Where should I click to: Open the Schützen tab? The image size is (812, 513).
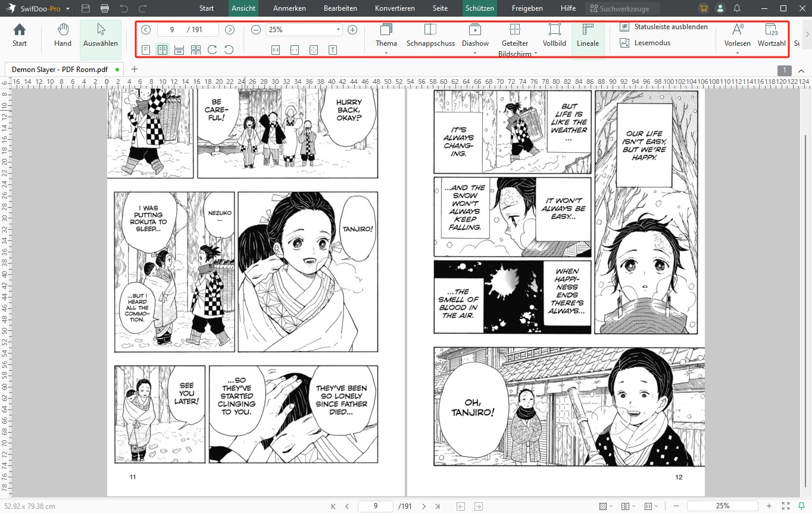click(479, 8)
